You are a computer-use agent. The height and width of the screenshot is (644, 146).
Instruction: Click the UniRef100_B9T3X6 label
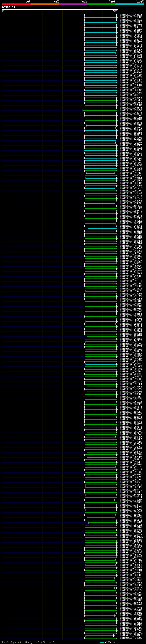coord(131,349)
